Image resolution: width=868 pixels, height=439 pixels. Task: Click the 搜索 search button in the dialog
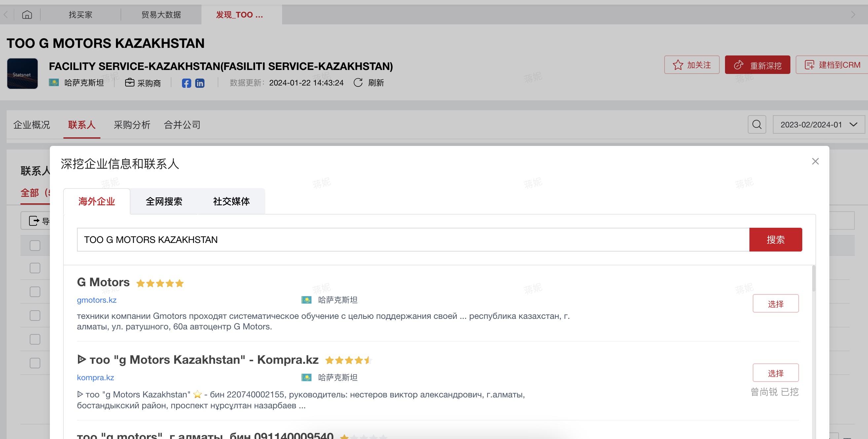point(775,240)
